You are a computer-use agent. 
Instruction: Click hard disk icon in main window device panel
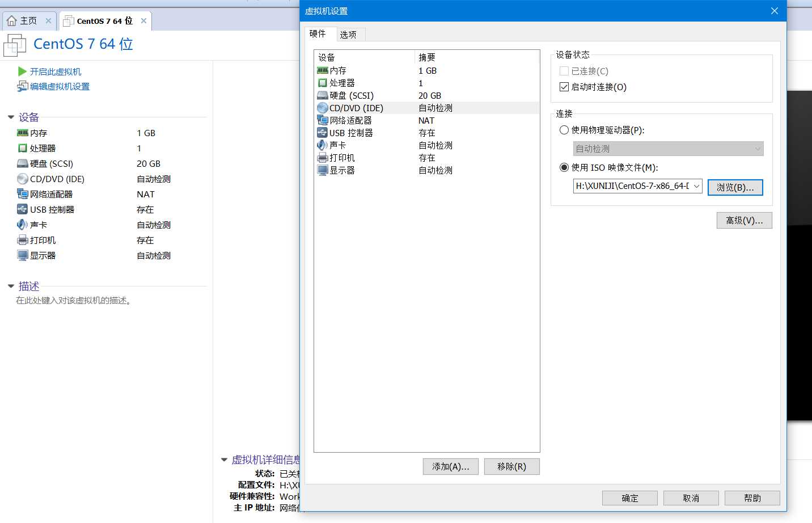click(23, 163)
